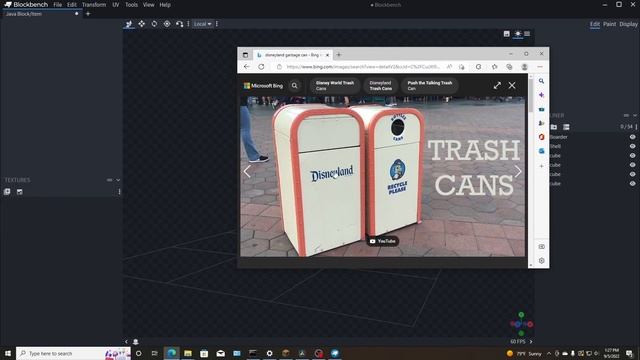Open the File menu
Screen dimensions: 640x360
coord(58,5)
